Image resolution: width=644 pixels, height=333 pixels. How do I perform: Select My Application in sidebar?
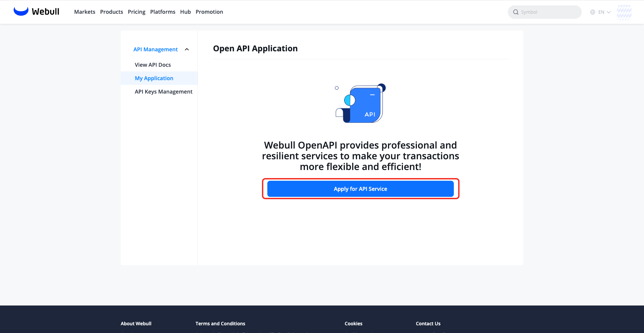159,78
